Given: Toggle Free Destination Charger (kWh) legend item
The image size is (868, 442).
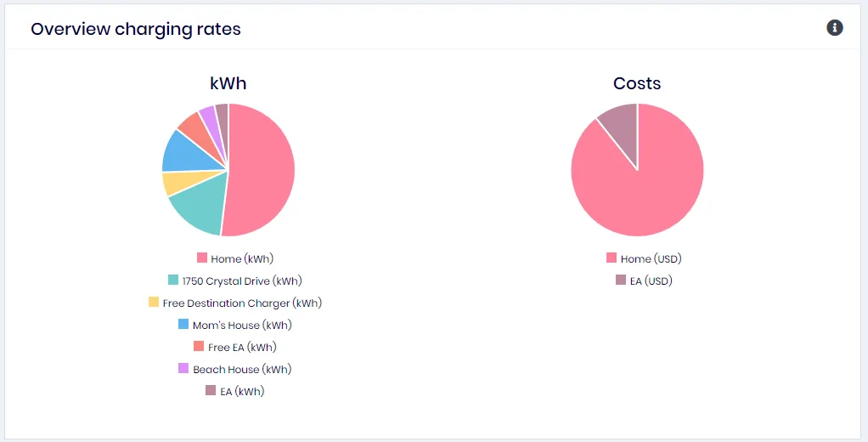Looking at the screenshot, I should 235,303.
